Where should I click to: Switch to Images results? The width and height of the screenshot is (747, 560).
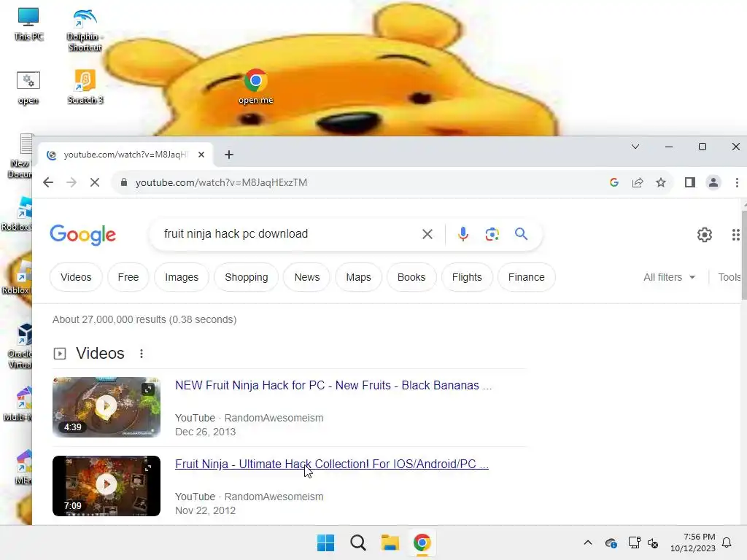182,277
